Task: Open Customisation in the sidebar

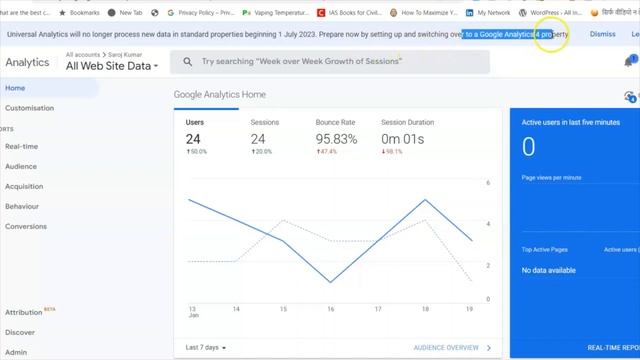Action: tap(29, 108)
